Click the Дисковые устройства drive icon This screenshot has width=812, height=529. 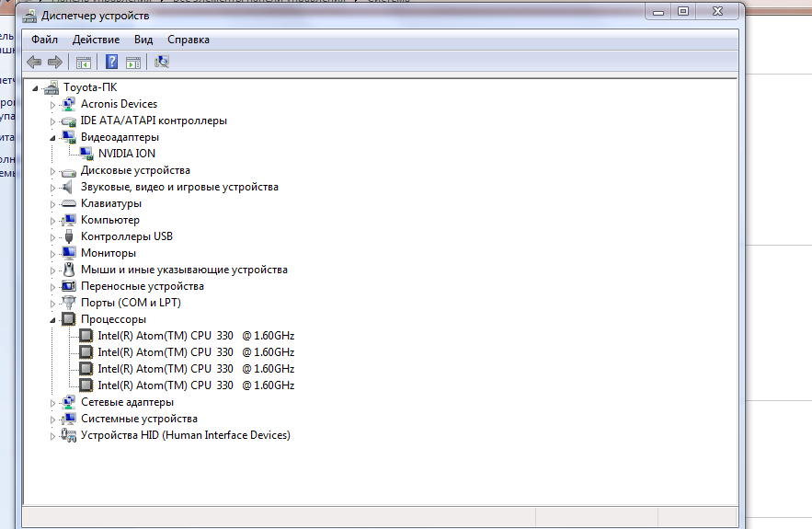point(68,171)
